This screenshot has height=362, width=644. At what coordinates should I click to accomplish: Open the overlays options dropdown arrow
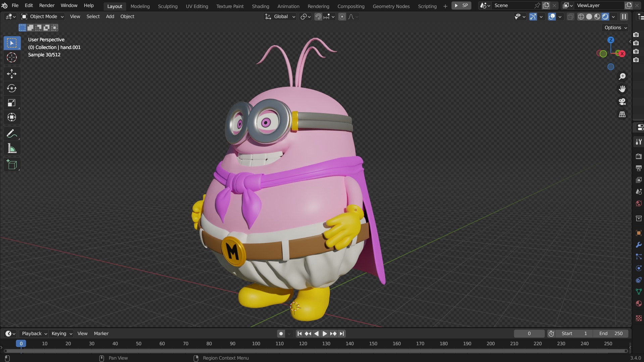coord(560,16)
